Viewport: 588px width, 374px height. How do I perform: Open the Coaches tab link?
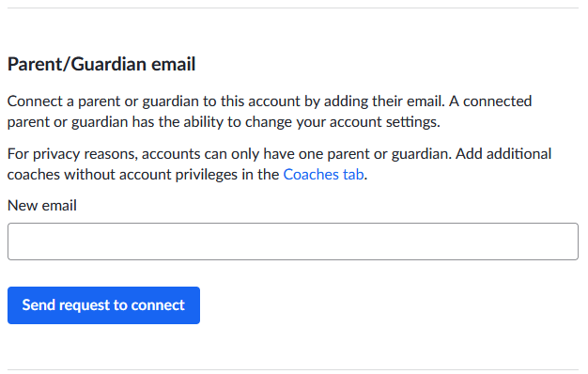tap(323, 175)
